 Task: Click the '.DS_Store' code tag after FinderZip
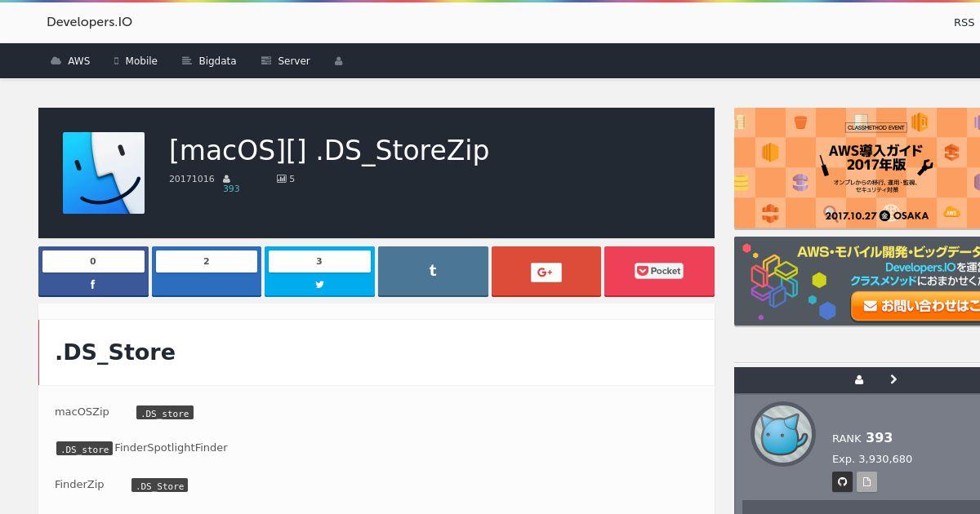[x=159, y=485]
